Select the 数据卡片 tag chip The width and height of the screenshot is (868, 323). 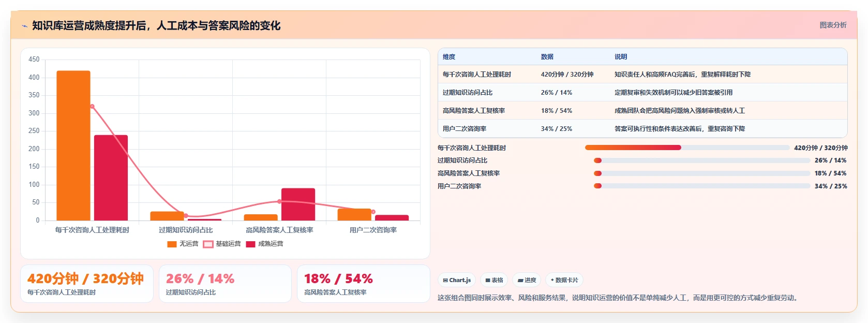pos(564,280)
